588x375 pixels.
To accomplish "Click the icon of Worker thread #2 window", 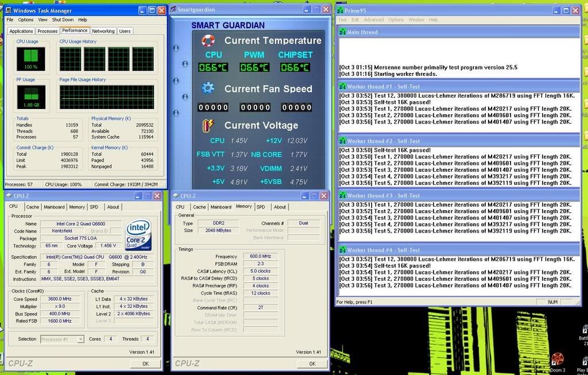I will click(342, 141).
